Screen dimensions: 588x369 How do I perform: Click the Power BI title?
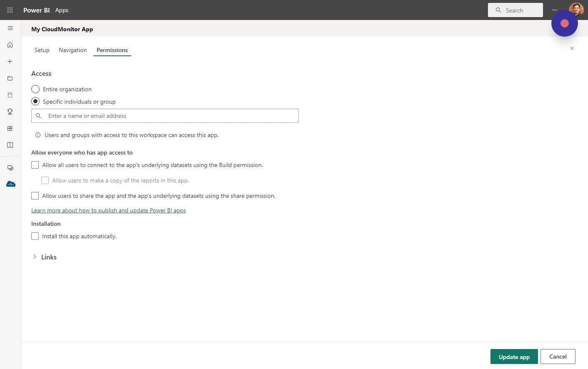pos(36,10)
